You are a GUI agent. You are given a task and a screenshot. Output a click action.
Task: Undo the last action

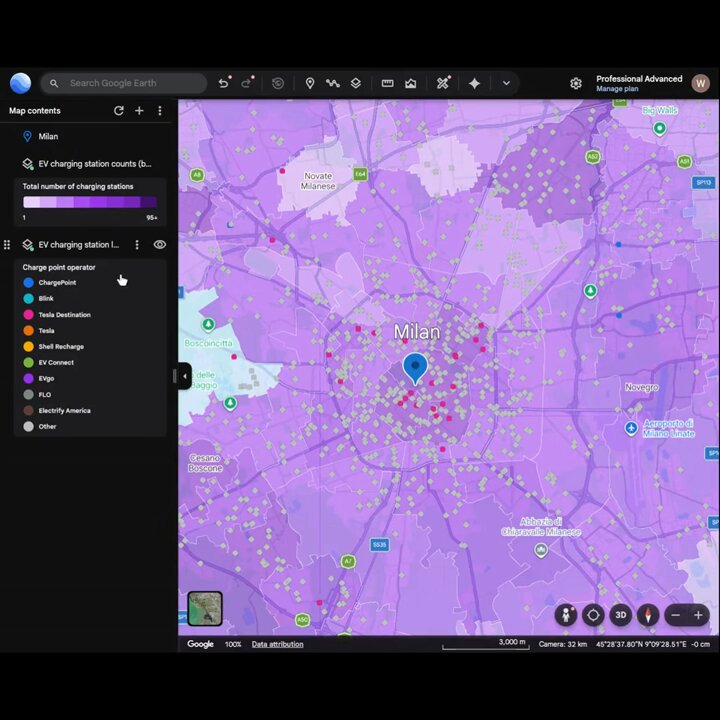pyautogui.click(x=224, y=83)
